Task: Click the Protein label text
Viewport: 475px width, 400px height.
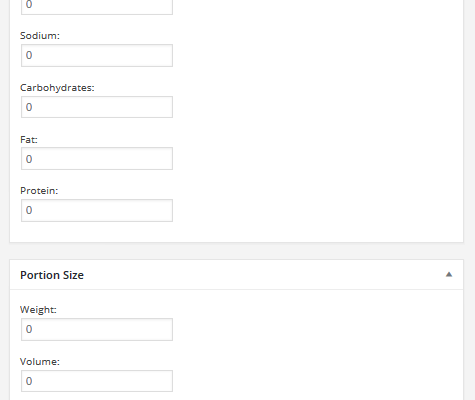Action: click(x=39, y=191)
